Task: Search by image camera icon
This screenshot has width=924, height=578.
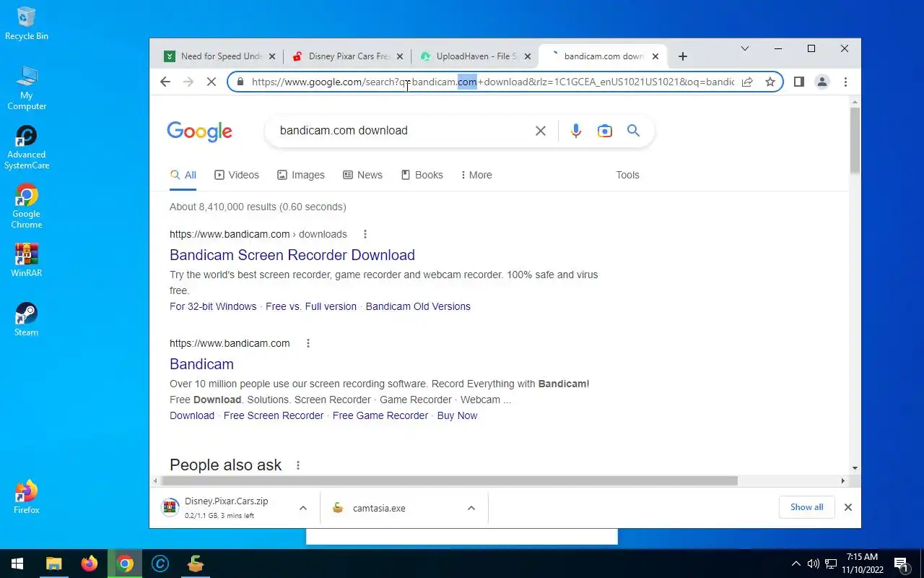Action: pyautogui.click(x=605, y=131)
